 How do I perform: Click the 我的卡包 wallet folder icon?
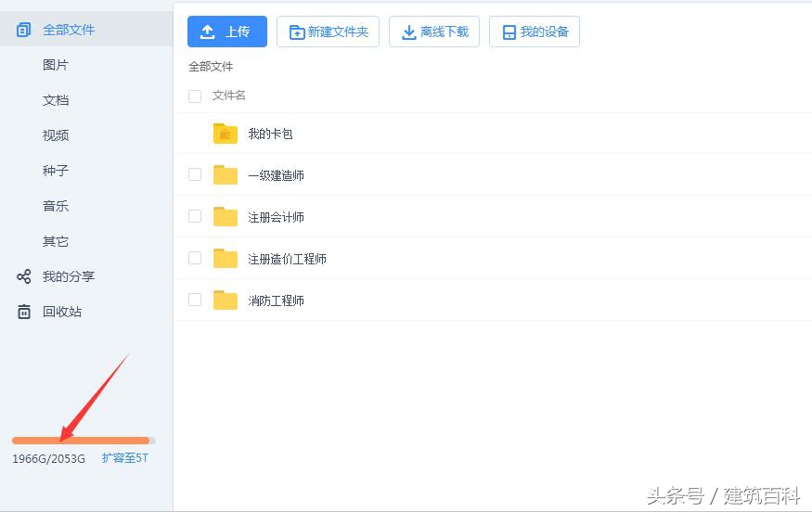(226, 134)
